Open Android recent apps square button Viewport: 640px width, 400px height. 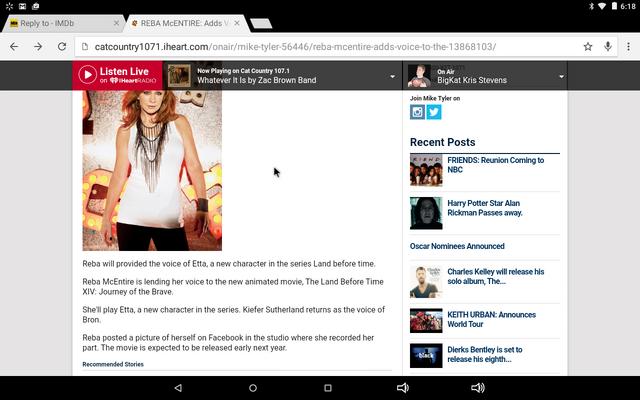[328, 388]
